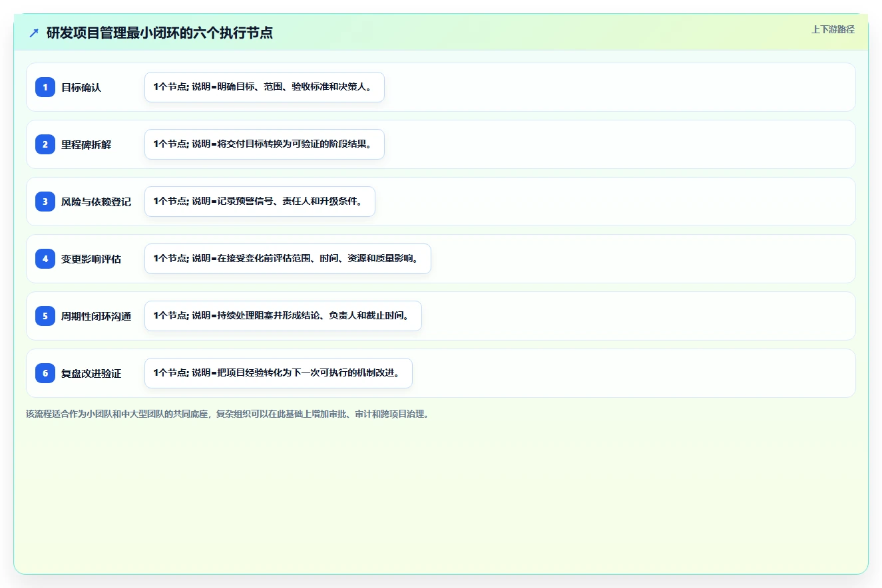Select the number 2 step badge
Viewport: 882px width, 588px height.
[45, 144]
